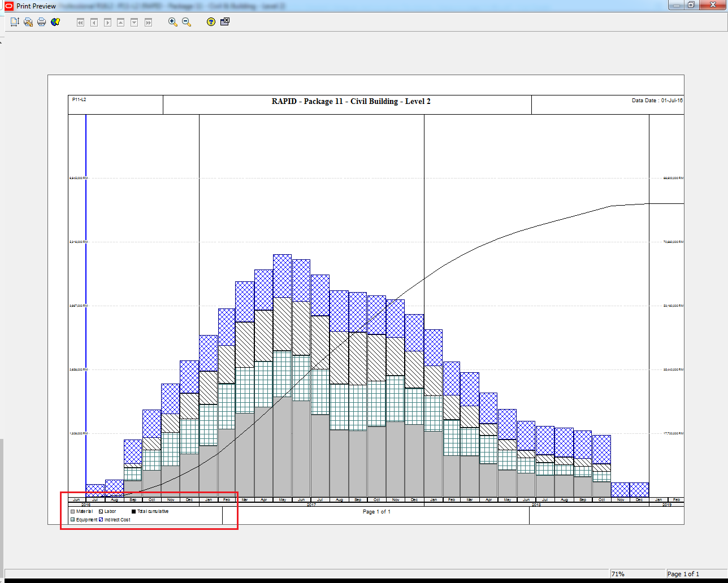This screenshot has width=728, height=583.
Task: Click the Print icon
Action: 42,22
